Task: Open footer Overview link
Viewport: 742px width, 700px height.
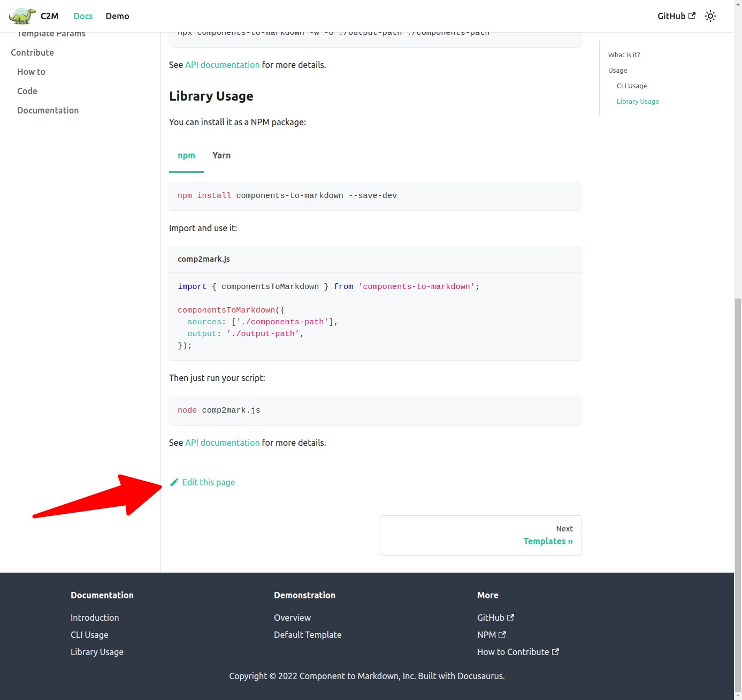Action: pyautogui.click(x=292, y=618)
